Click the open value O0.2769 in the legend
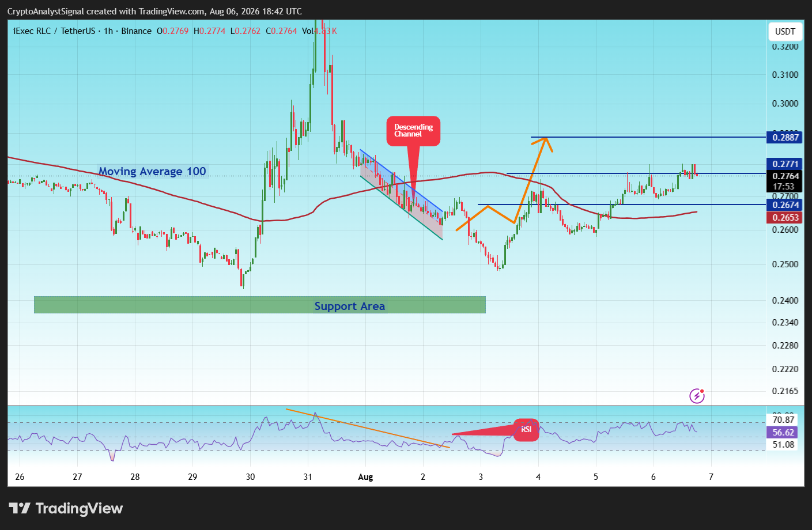812x530 pixels. coord(172,31)
